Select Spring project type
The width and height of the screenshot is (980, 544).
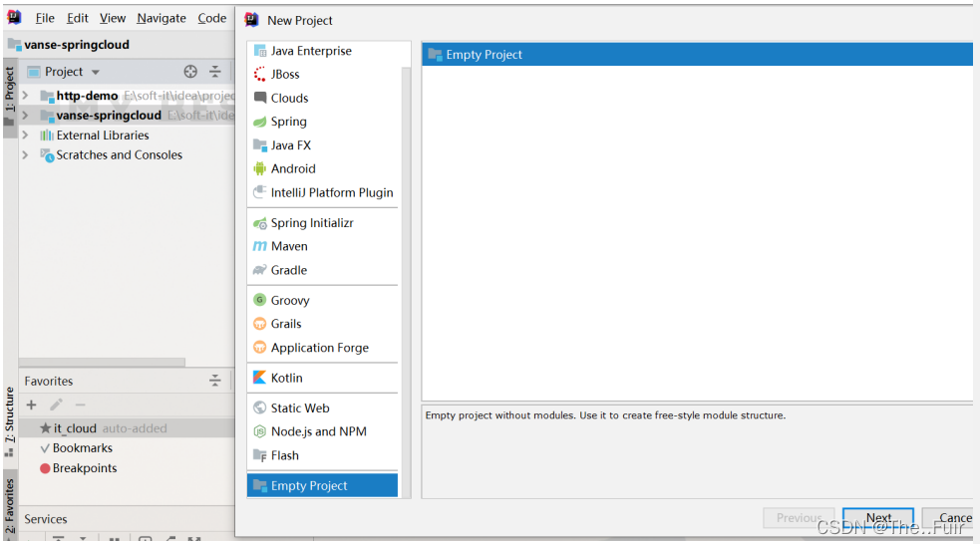[322, 122]
